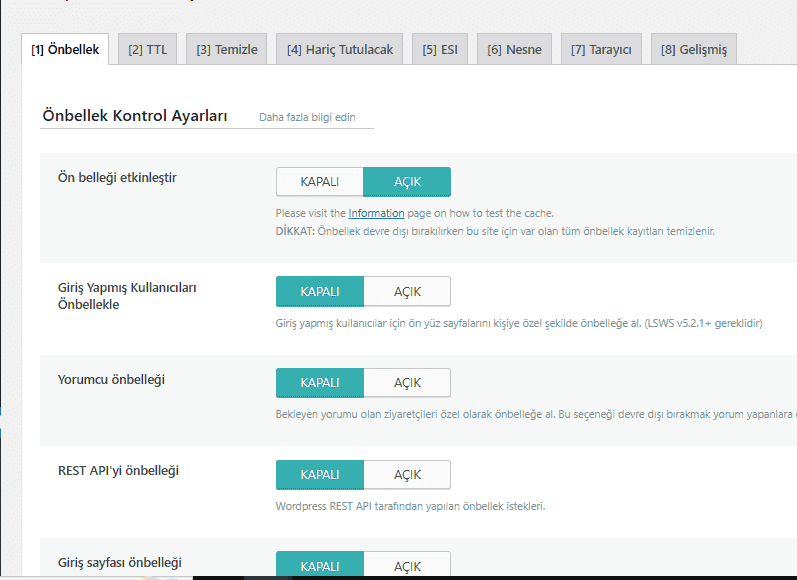
Task: Switch to the [2] TTL tab
Action: tap(147, 49)
